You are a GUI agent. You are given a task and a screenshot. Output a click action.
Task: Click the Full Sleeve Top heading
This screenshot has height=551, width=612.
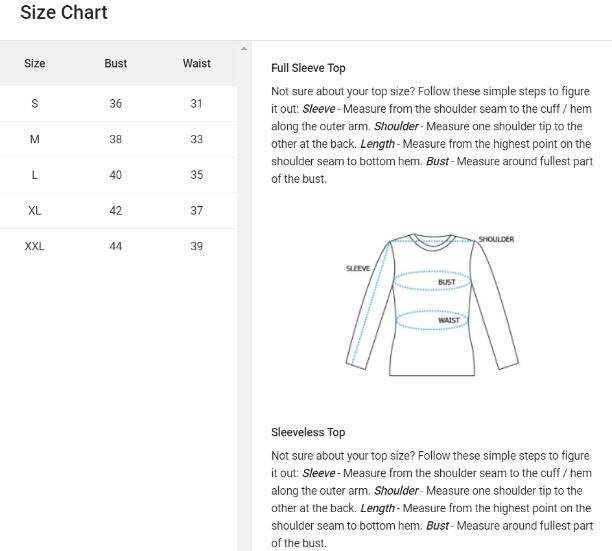click(x=308, y=68)
